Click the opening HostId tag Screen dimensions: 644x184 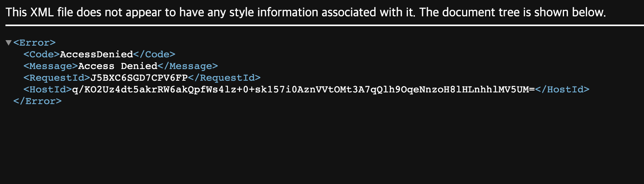48,89
